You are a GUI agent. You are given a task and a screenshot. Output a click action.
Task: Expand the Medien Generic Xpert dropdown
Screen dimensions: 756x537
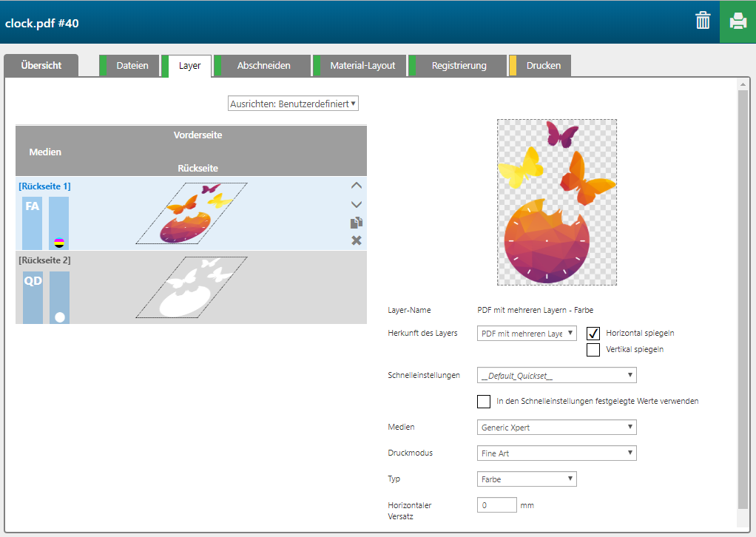pyautogui.click(x=557, y=428)
